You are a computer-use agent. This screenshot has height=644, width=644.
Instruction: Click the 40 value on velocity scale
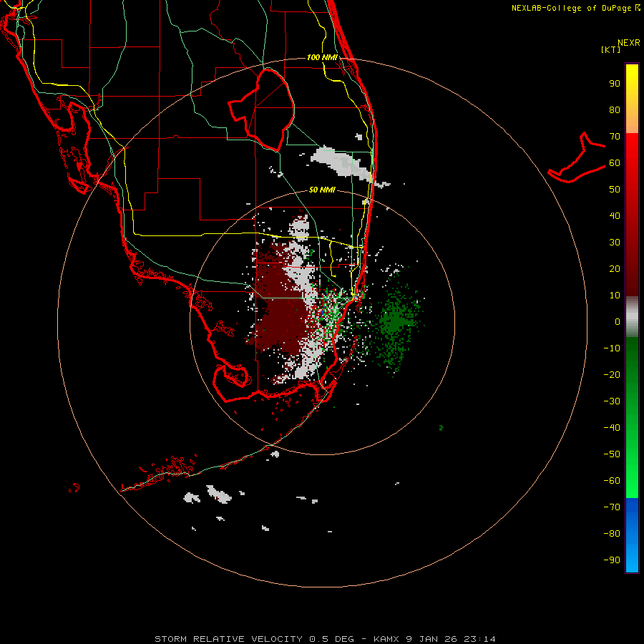point(615,216)
